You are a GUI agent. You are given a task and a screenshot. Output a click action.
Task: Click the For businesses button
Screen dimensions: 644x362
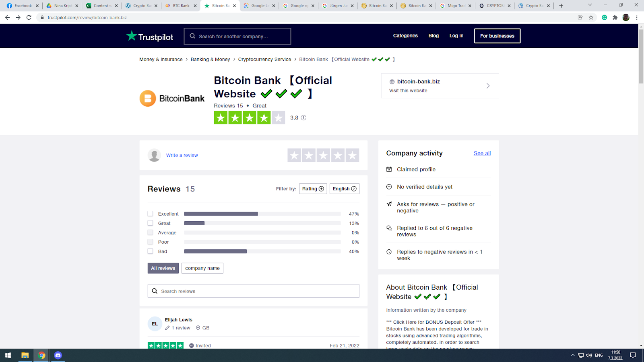click(x=497, y=36)
